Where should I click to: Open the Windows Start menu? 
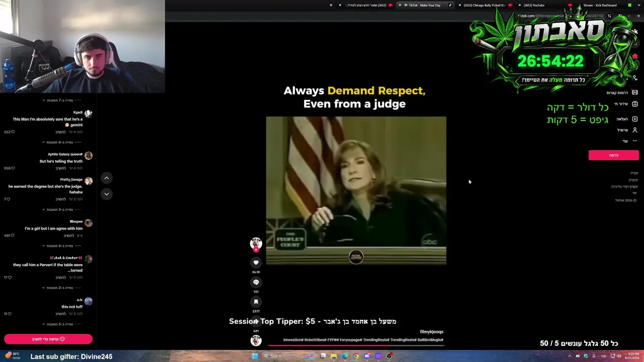click(255, 356)
